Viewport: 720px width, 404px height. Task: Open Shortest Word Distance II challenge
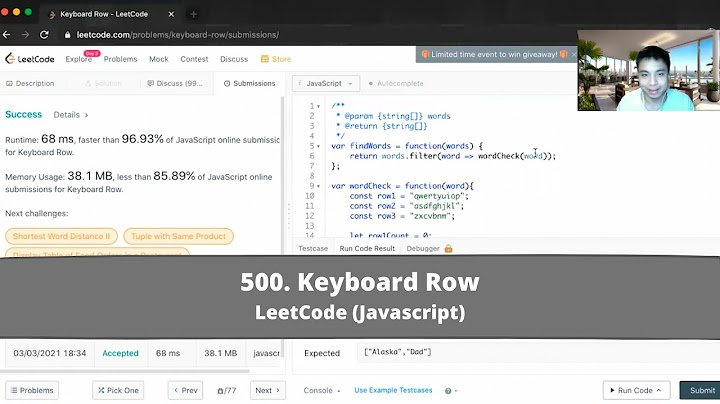coord(62,236)
